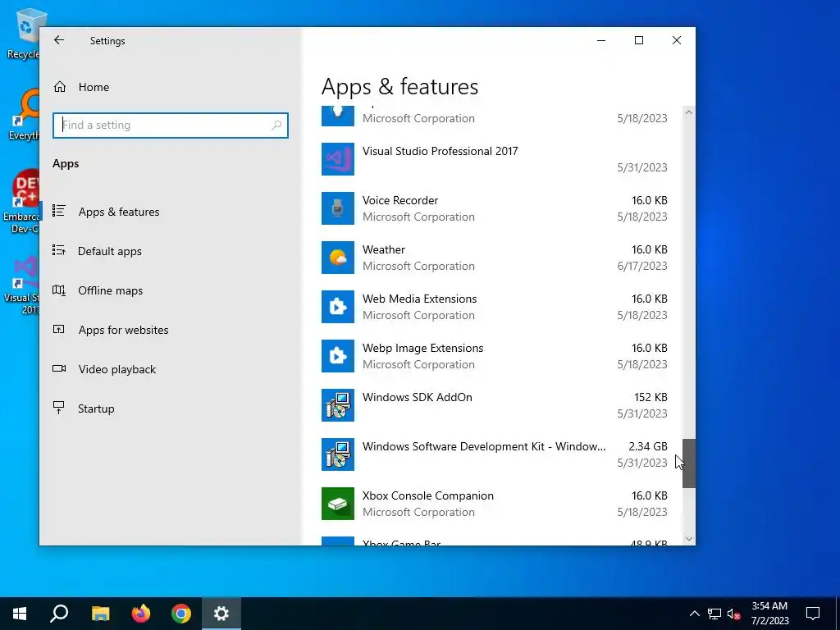Launch Google Chrome from the taskbar
The height and width of the screenshot is (630, 840).
click(x=181, y=614)
